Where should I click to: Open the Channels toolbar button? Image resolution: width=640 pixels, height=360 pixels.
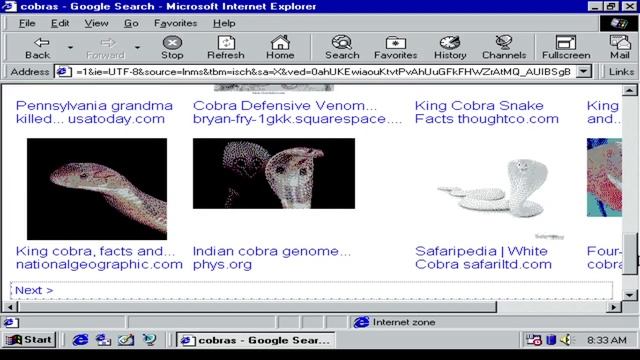(504, 47)
